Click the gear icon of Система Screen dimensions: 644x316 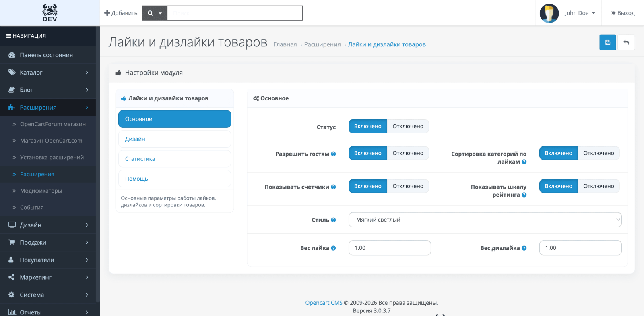[x=11, y=295]
